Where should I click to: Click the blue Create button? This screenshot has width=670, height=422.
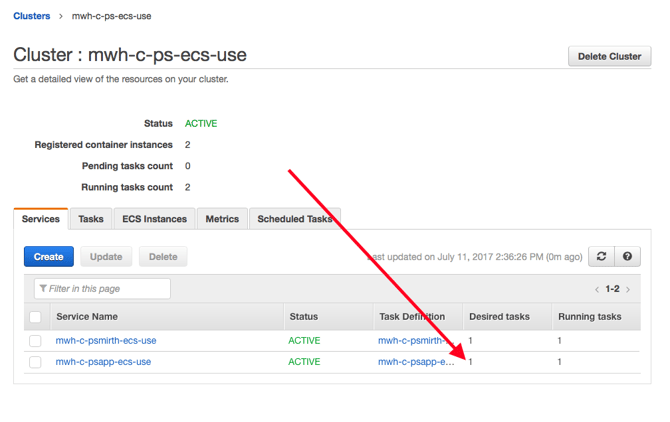click(x=48, y=257)
